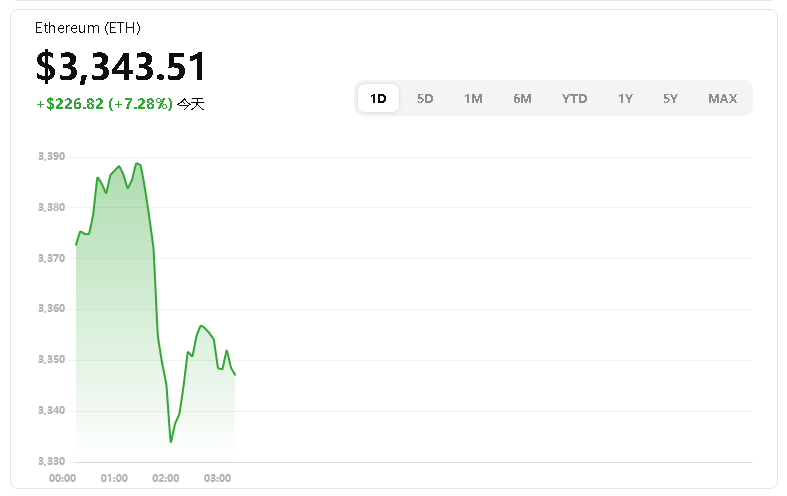Click the 3,330 price axis label

51,461
